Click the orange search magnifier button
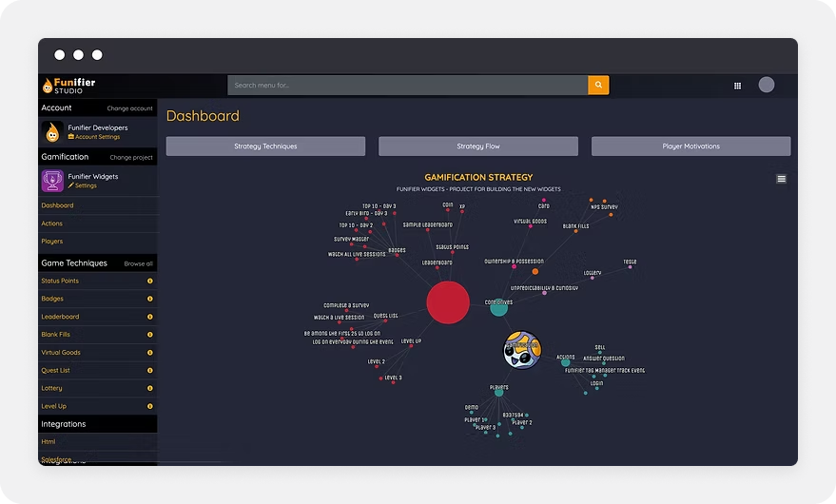836x504 pixels. coord(598,85)
